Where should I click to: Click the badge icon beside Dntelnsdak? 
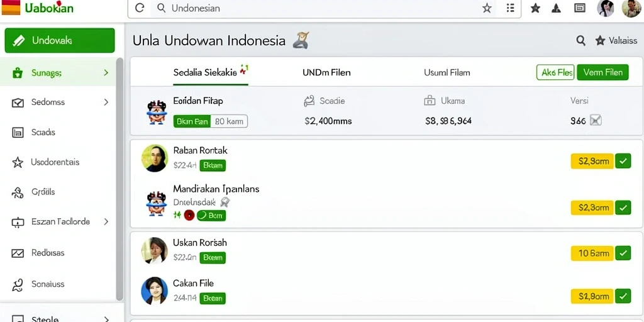(x=225, y=202)
